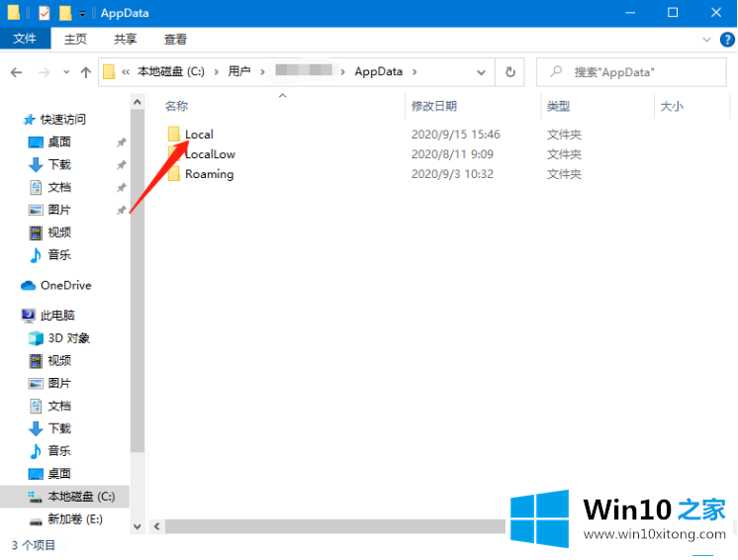Expand the address bar history dropdown

[x=481, y=72]
